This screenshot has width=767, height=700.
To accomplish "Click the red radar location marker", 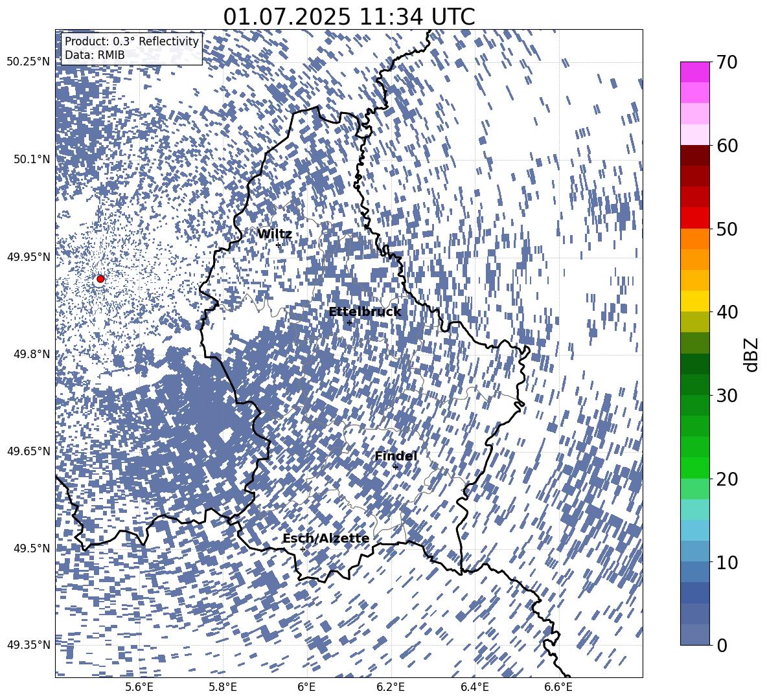I will [x=100, y=278].
